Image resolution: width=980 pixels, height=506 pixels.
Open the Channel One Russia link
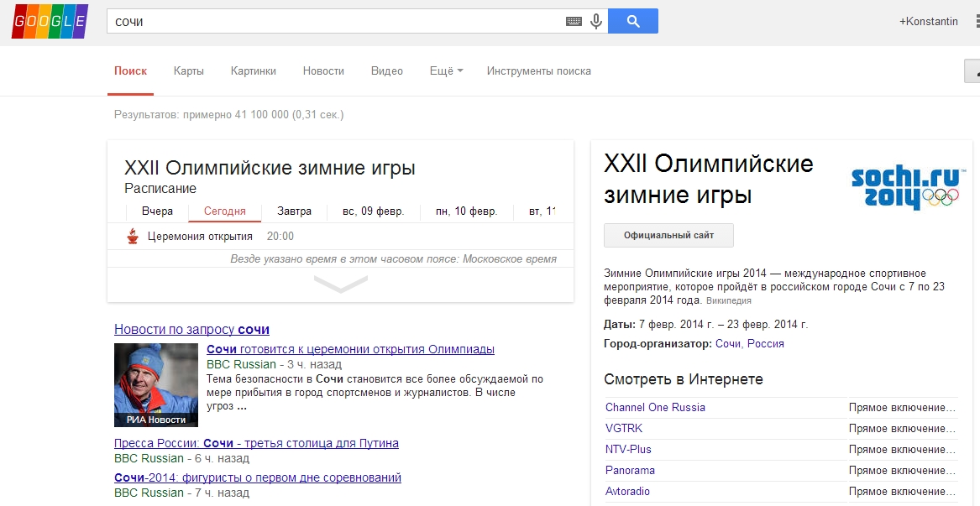click(655, 408)
